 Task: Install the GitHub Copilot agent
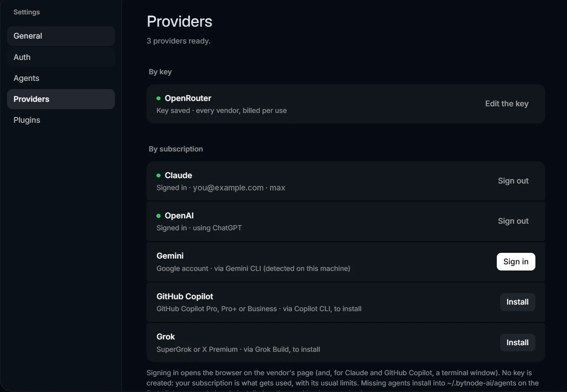coord(518,302)
